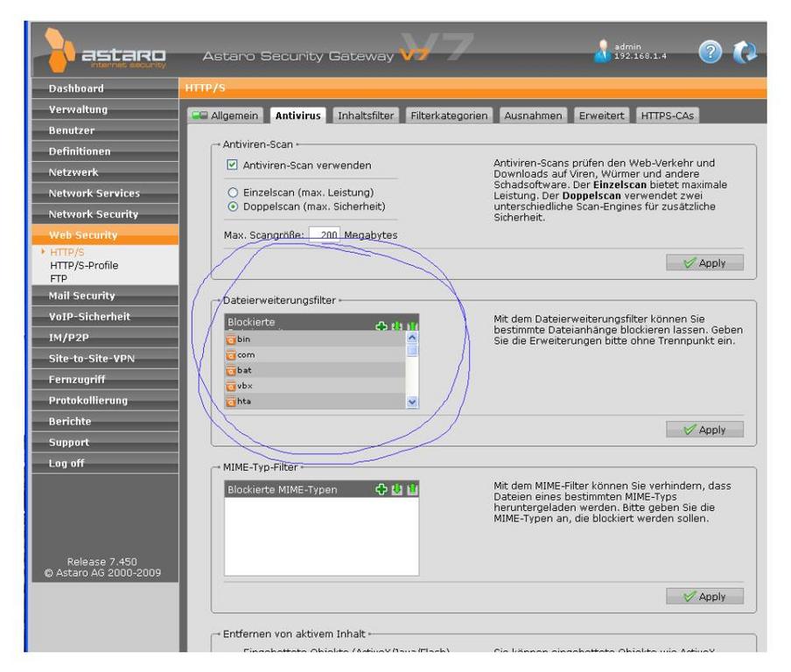Select the bat entry in blocked extensions
Image resolution: width=791 pixels, height=672 pixels.
315,370
